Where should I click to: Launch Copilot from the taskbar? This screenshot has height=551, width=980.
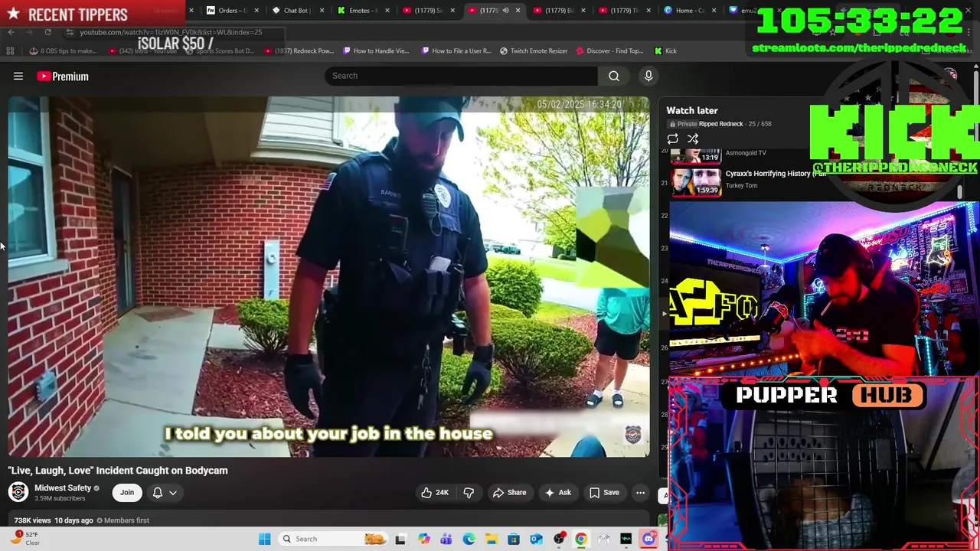(x=423, y=539)
